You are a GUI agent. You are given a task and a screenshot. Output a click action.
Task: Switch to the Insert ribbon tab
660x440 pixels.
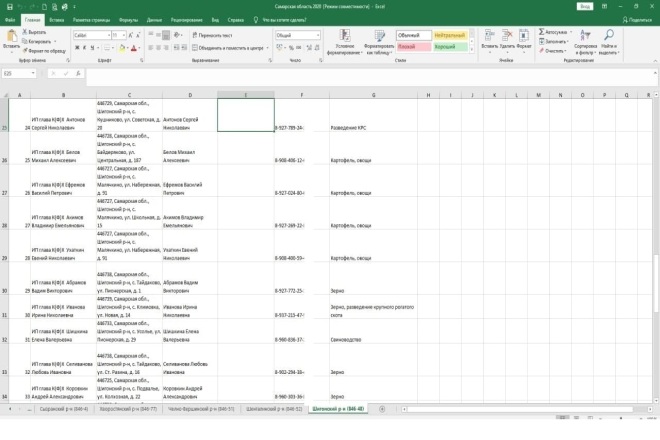(x=56, y=20)
